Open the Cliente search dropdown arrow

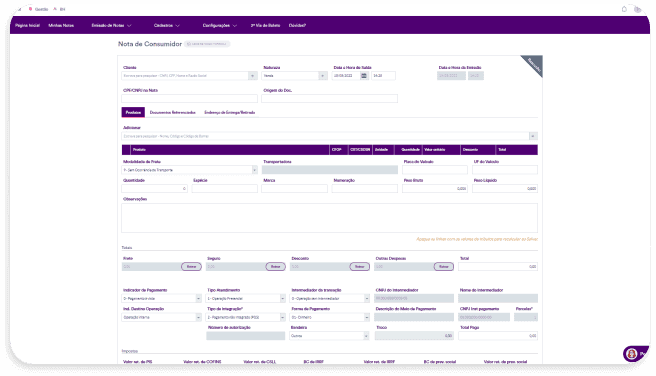(252, 76)
